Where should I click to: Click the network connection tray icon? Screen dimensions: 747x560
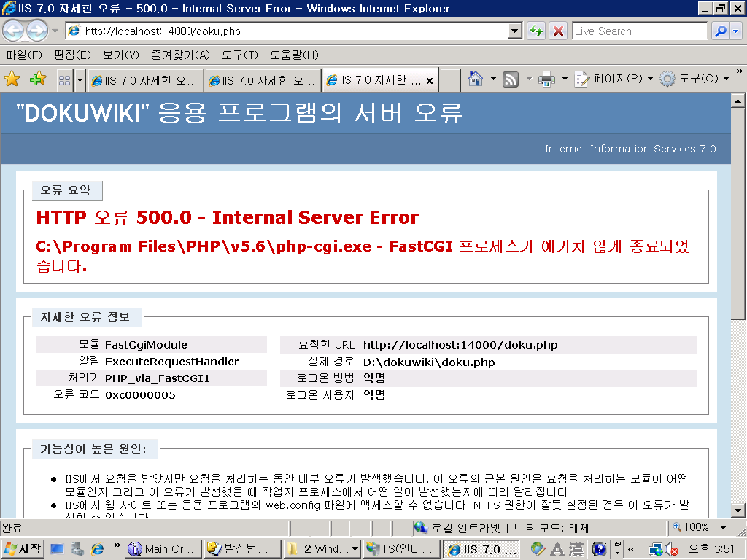tap(656, 550)
